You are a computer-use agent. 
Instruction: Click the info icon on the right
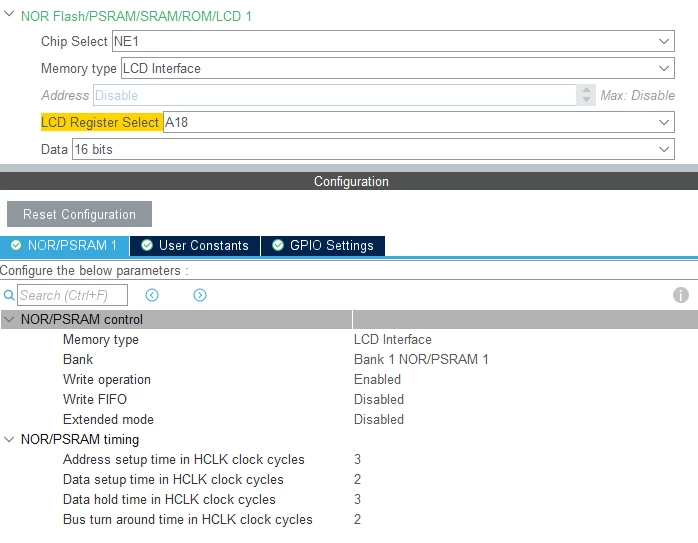pyautogui.click(x=681, y=295)
